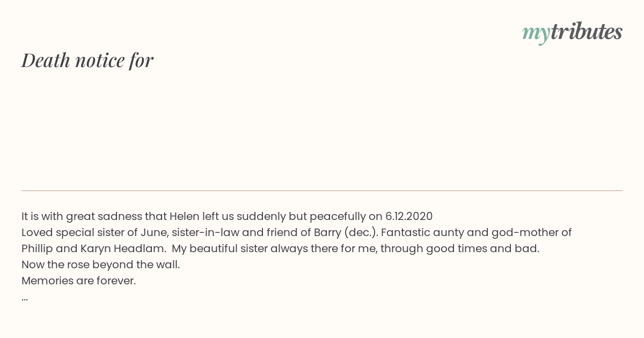This screenshot has width=644, height=338.
Task: Click the green "my" part of the logo
Action: (x=536, y=34)
